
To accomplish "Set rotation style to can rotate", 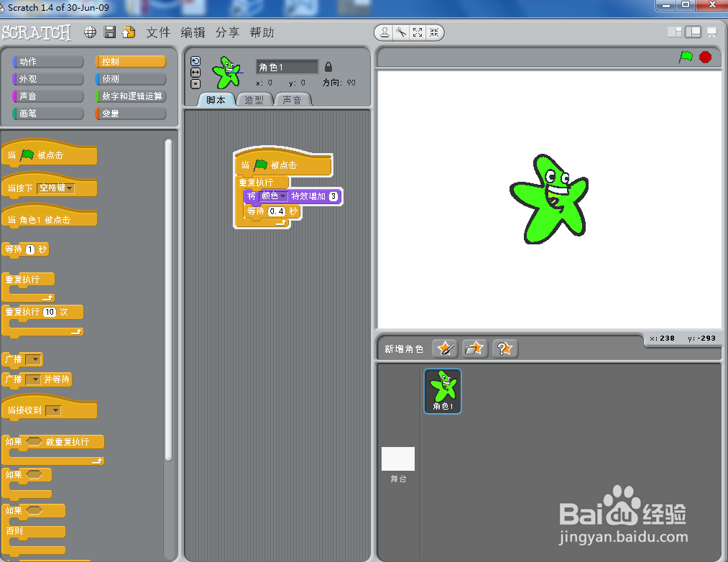I will coord(195,61).
